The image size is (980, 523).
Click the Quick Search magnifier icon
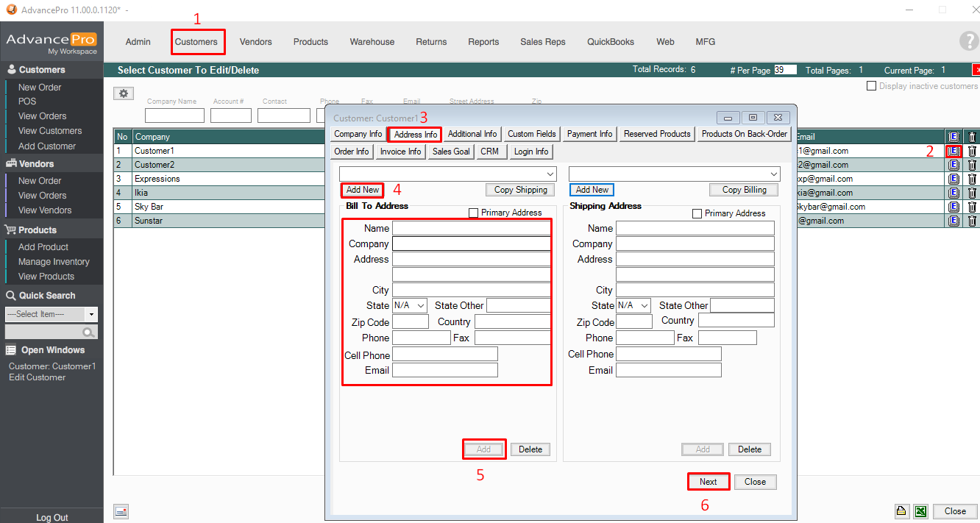coord(89,332)
